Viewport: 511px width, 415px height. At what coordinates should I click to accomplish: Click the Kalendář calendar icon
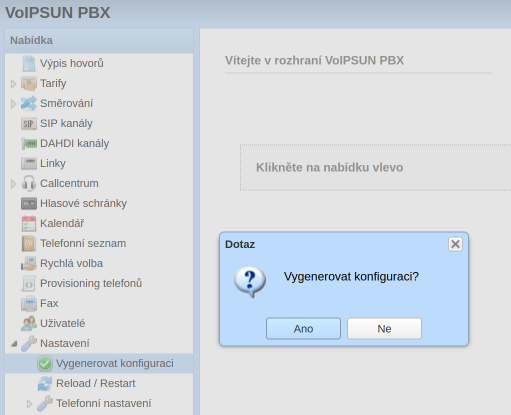pos(29,223)
